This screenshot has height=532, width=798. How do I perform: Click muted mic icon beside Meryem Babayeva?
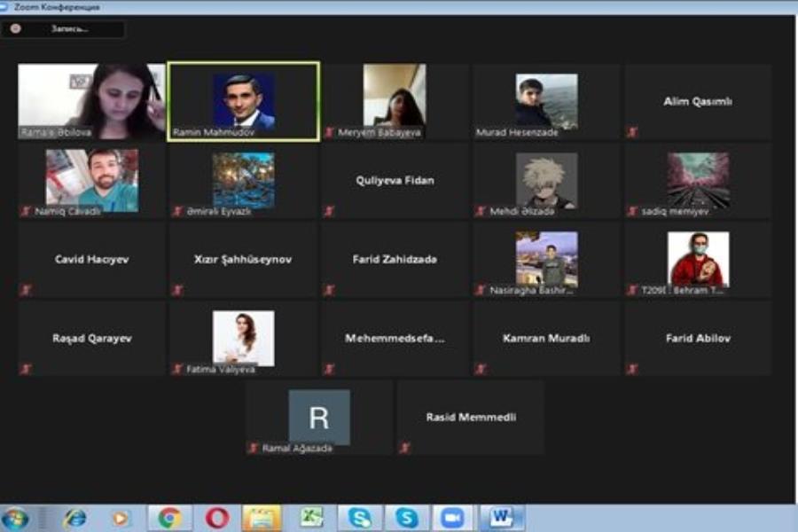point(329,133)
